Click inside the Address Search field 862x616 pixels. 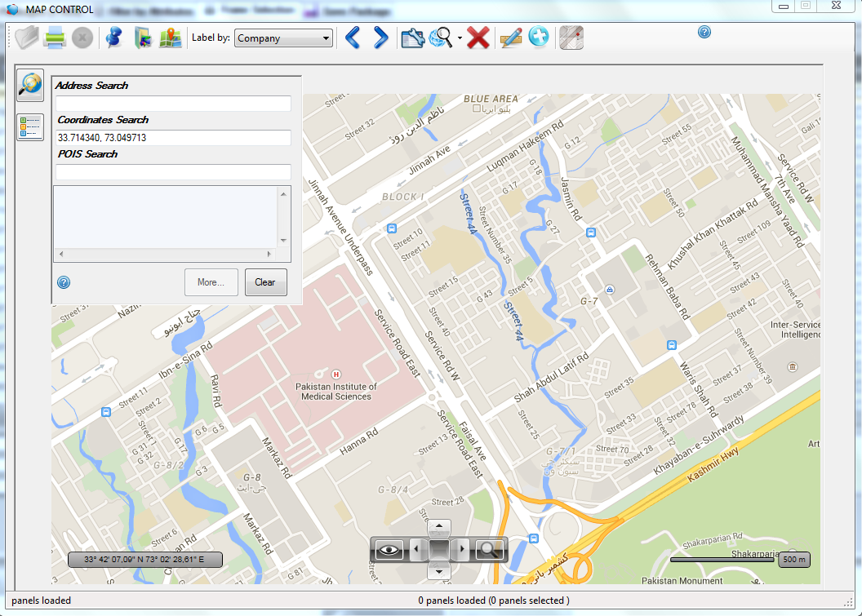pos(173,104)
